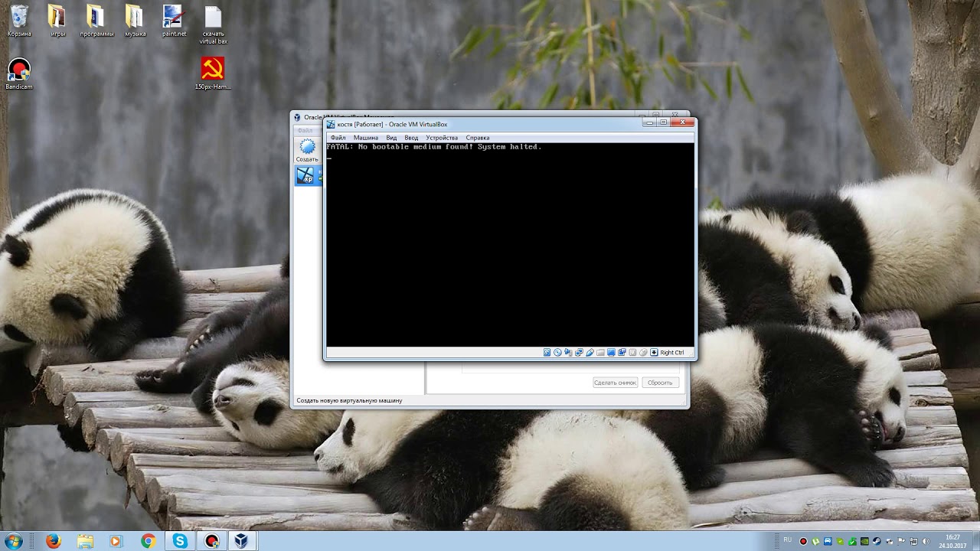The image size is (980, 551).
Task: Select the игры desktop folder
Action: coord(57,21)
